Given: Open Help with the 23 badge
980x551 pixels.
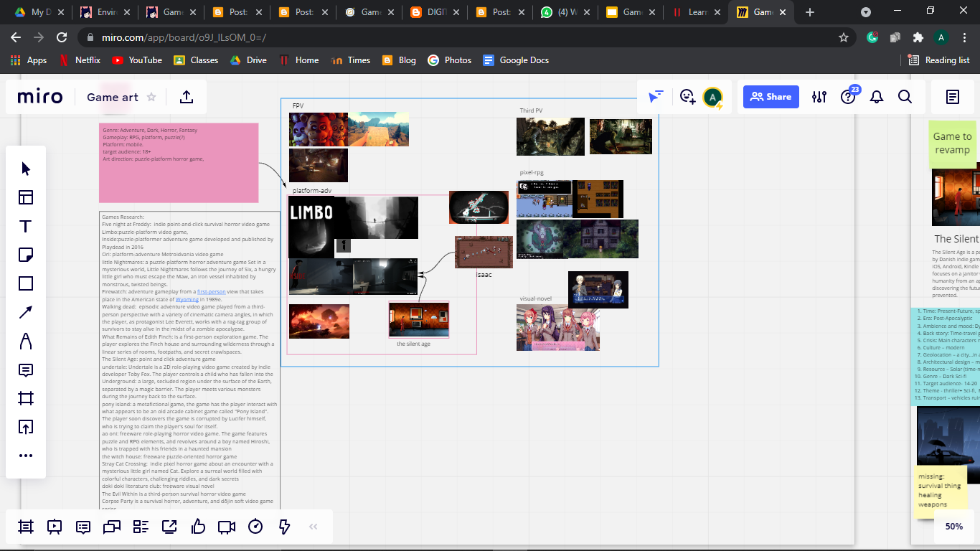Looking at the screenshot, I should [848, 97].
